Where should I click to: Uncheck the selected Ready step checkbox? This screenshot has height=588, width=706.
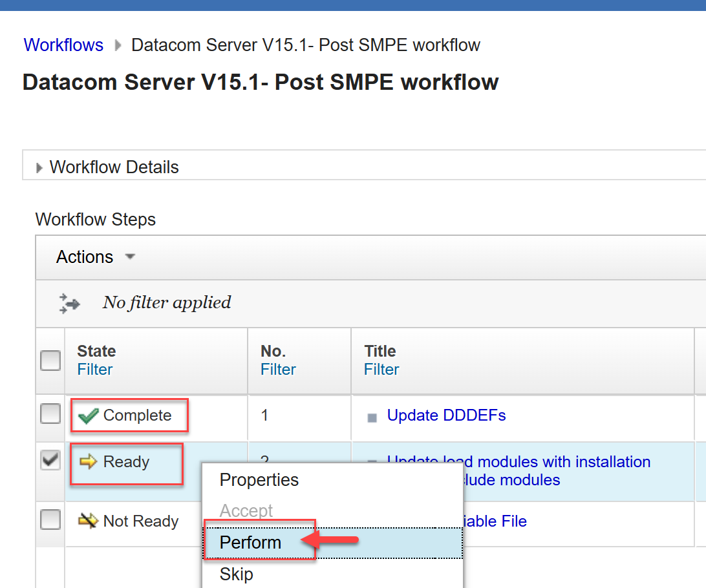pos(50,461)
